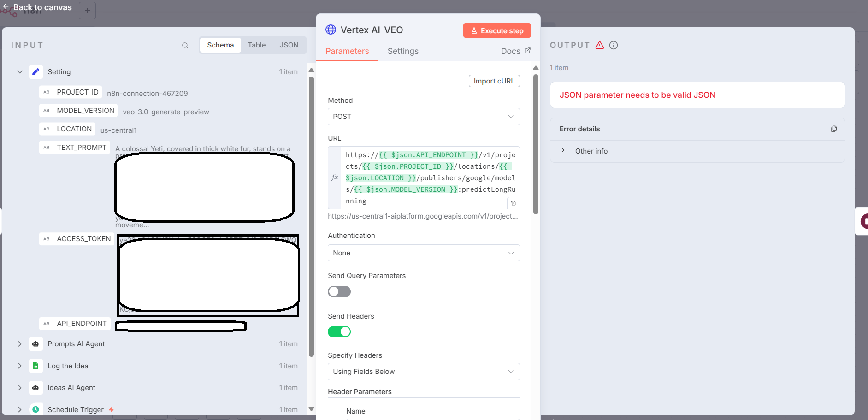Click the lightning bolt next to Schedule Trigger
This screenshot has width=868, height=420.
(111, 409)
